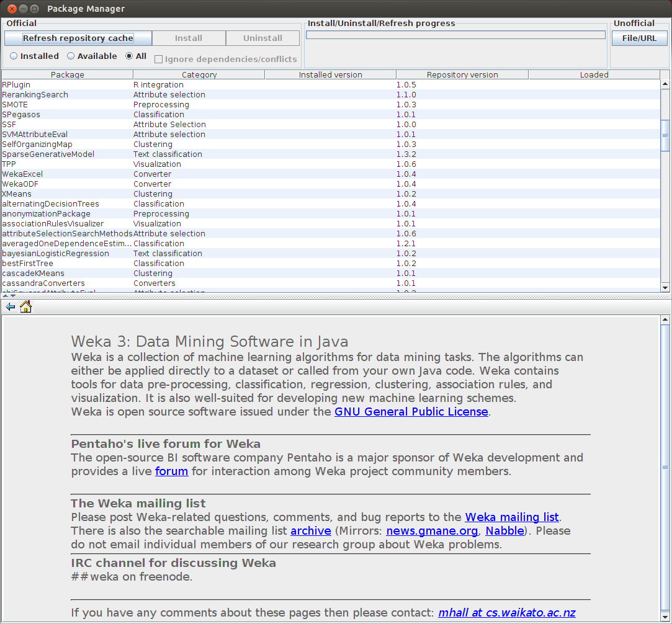Select the XMeans package row

[331, 194]
